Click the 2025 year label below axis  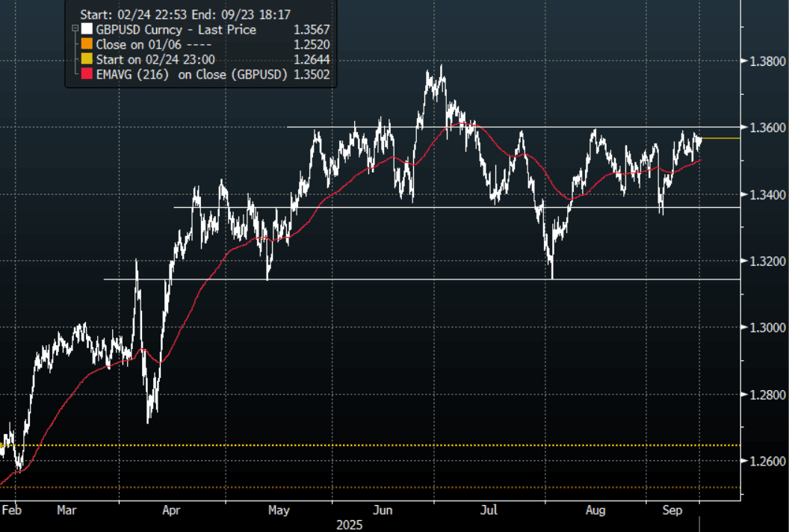point(348,525)
